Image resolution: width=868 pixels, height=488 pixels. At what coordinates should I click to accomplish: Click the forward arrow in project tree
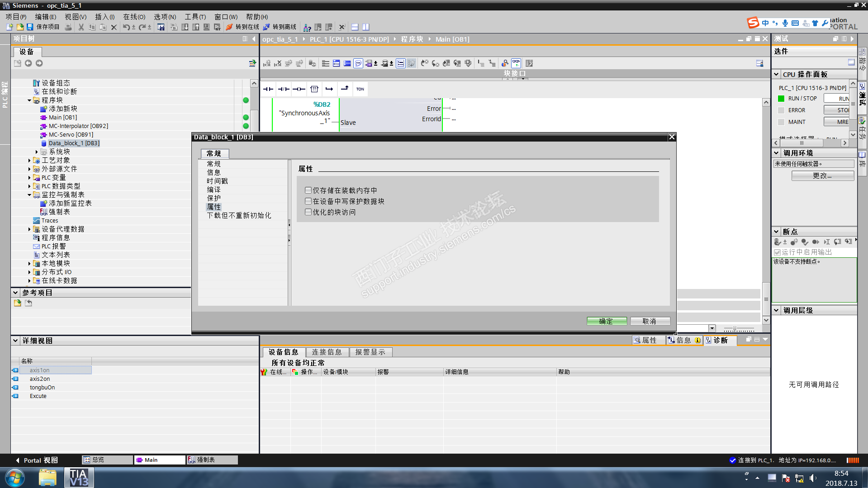39,63
